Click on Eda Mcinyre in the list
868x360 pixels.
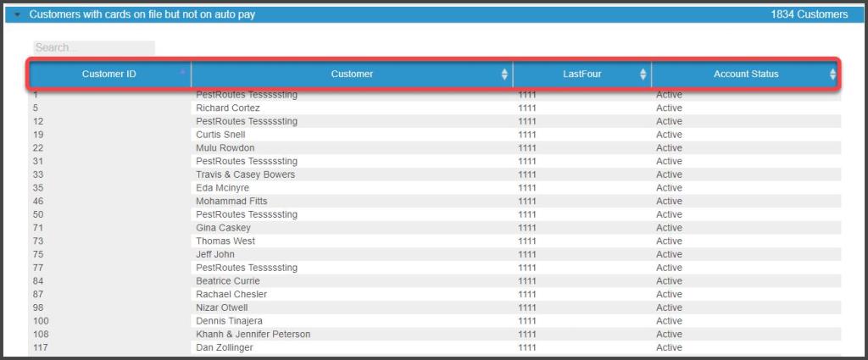pos(222,188)
